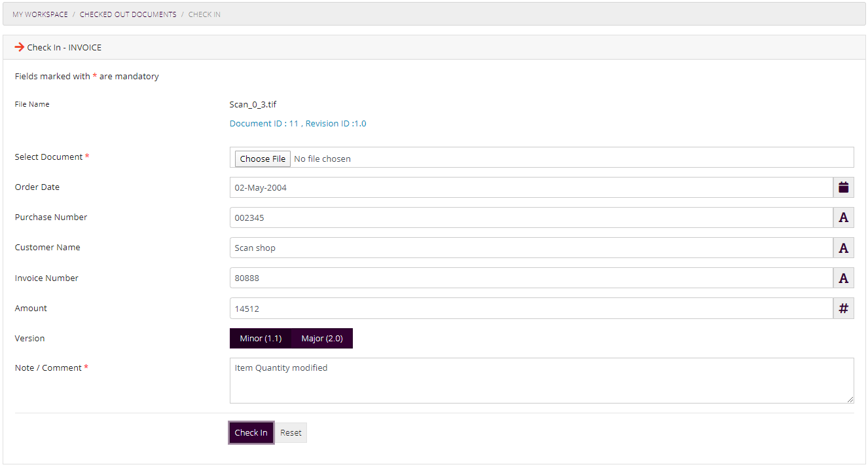Click into the Purchase Number field

[530, 217]
